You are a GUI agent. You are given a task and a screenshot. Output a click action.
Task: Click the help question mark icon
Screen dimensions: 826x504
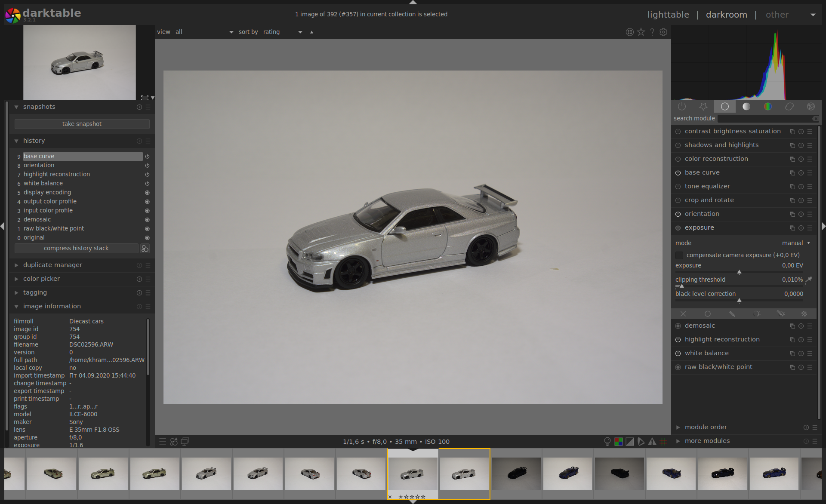tap(652, 32)
